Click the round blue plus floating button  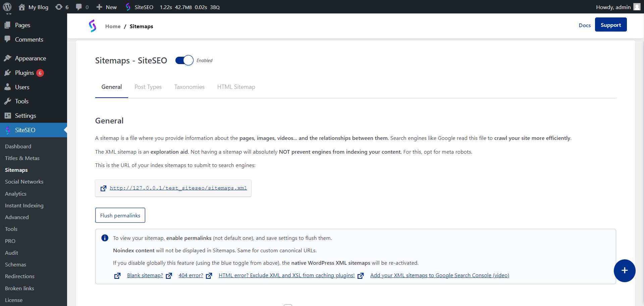pyautogui.click(x=625, y=270)
